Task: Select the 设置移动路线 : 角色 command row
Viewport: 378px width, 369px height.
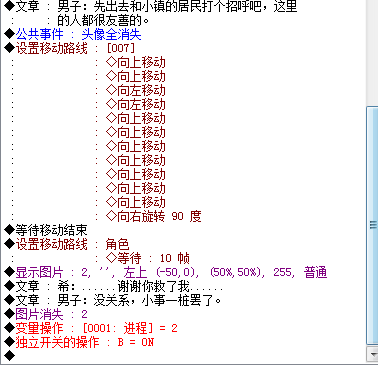Action: pyautogui.click(x=67, y=244)
